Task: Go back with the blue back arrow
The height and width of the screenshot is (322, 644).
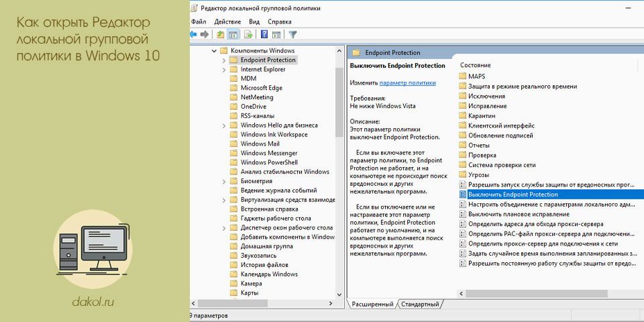Action: pyautogui.click(x=193, y=34)
